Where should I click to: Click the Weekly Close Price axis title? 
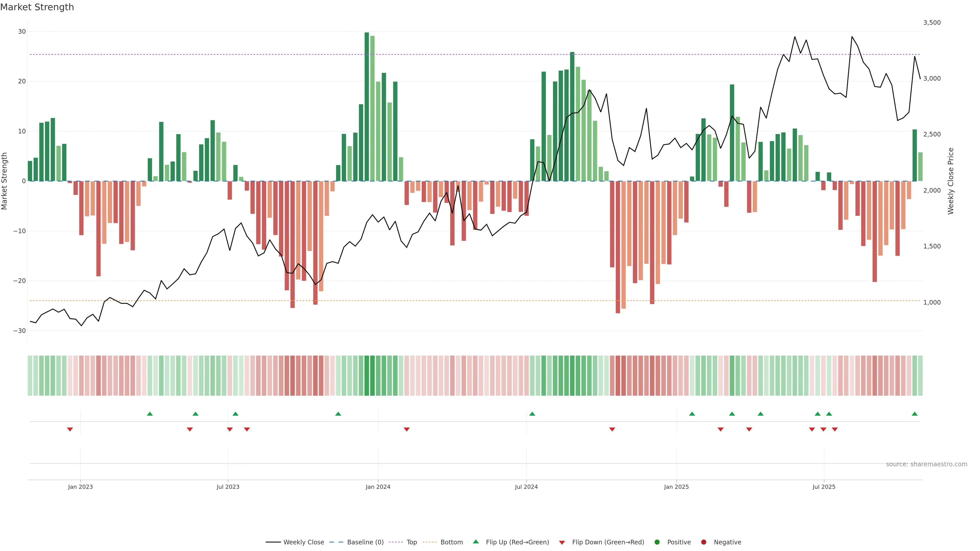[x=951, y=181]
